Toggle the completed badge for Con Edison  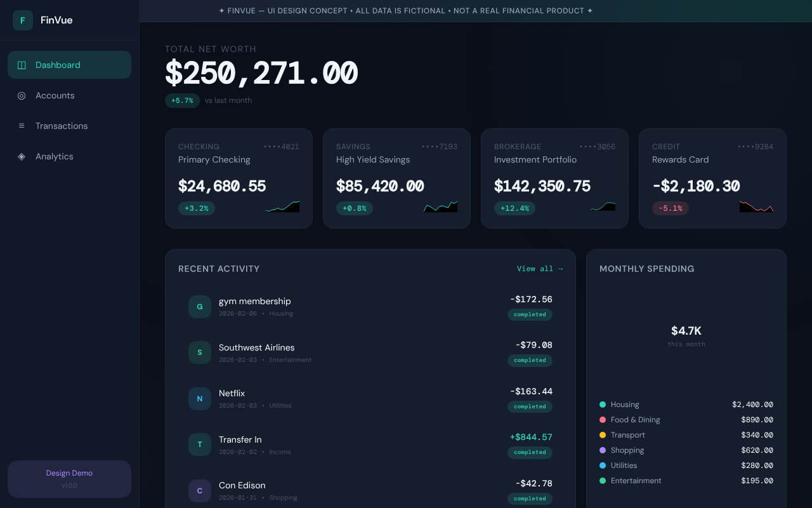[530, 498]
